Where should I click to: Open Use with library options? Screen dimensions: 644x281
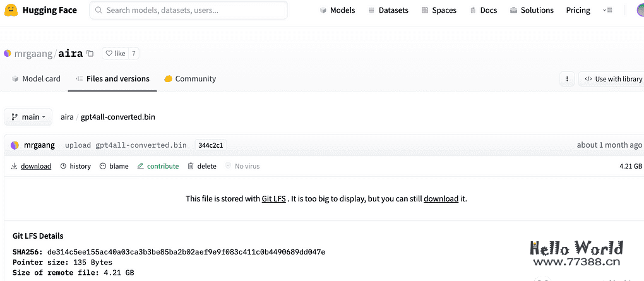(611, 79)
